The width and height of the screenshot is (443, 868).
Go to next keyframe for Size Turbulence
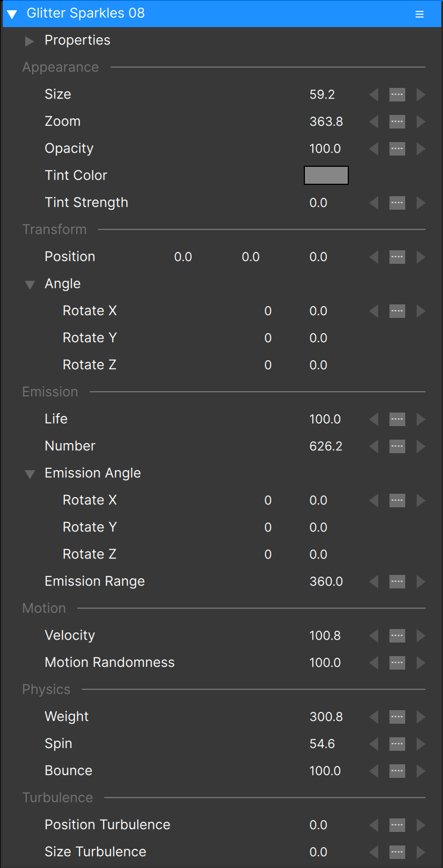coord(420,852)
